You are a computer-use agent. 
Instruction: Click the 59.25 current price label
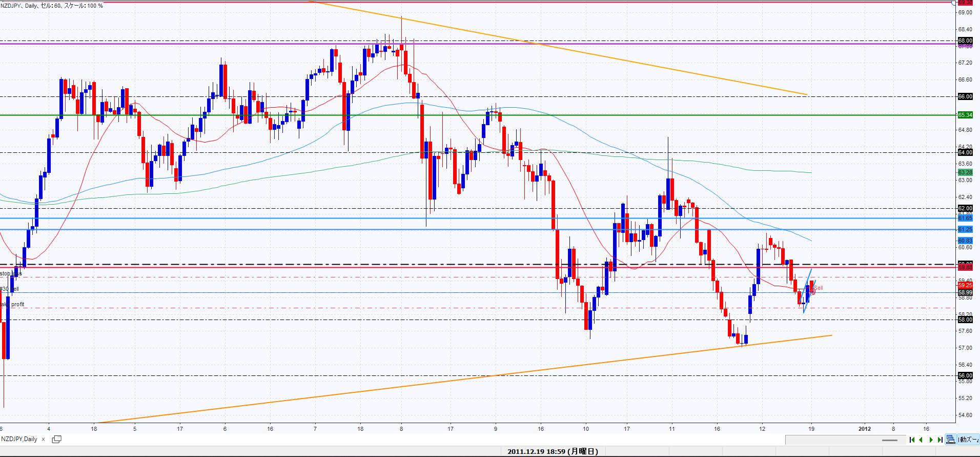(x=965, y=285)
